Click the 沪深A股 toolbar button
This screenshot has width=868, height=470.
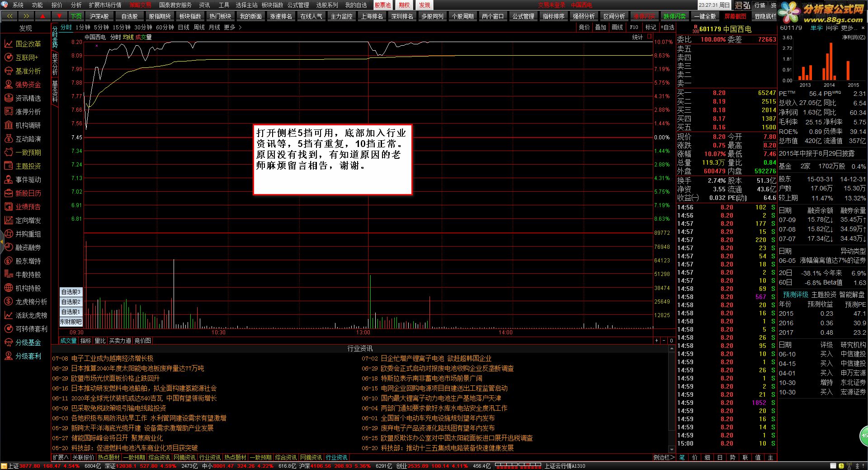tap(99, 16)
